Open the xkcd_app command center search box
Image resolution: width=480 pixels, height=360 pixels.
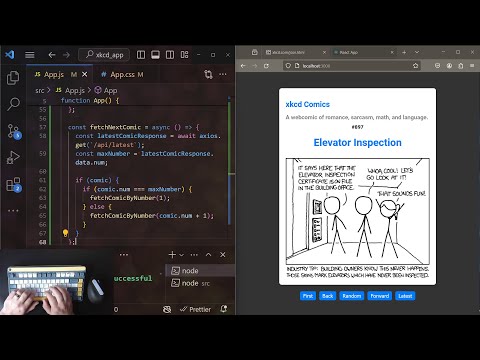[104, 55]
